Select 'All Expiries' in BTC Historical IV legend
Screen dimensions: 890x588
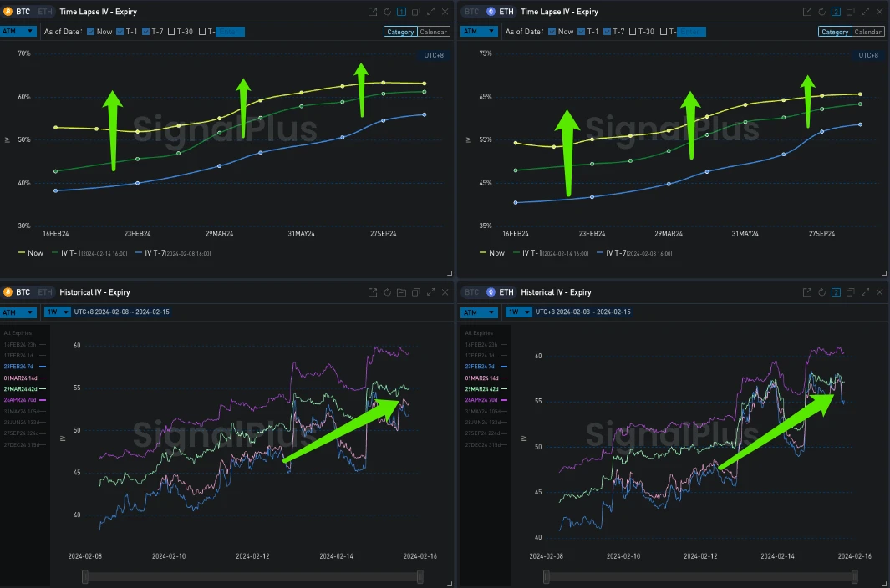pyautogui.click(x=18, y=333)
